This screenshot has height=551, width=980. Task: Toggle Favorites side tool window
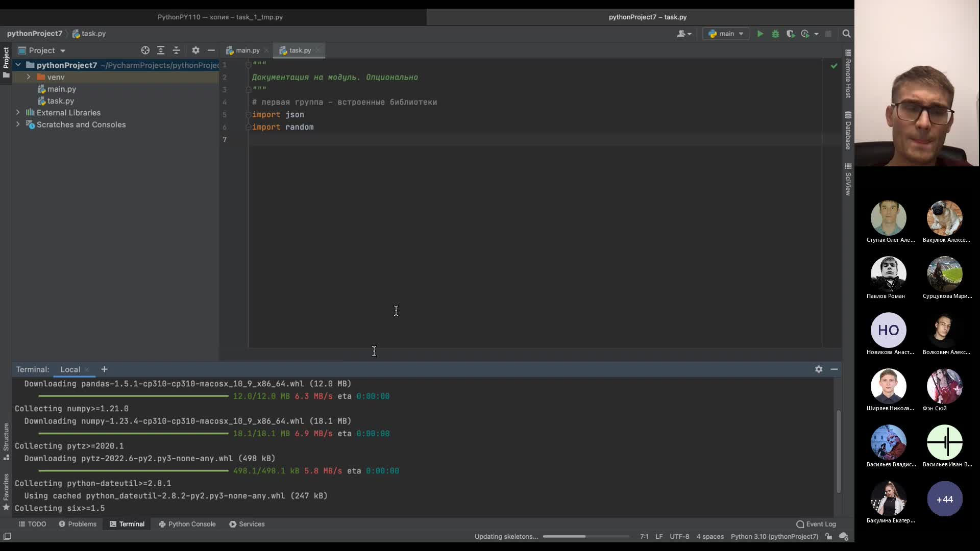coord(6,492)
